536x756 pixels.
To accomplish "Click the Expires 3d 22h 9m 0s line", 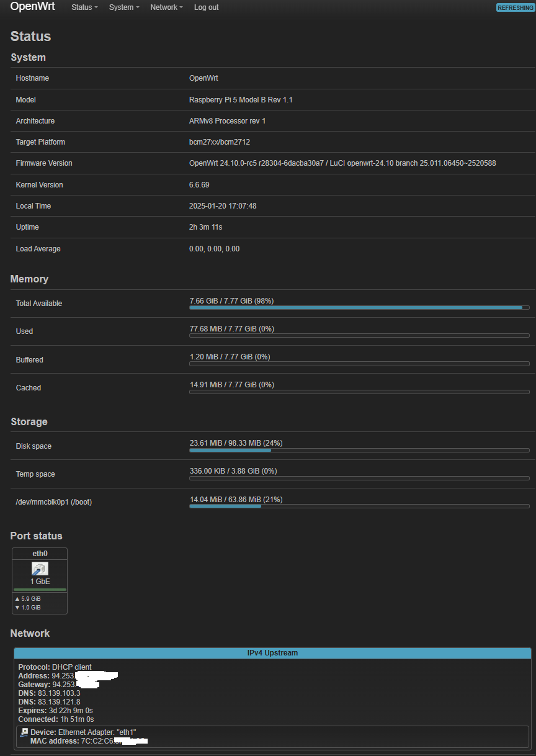I will [x=56, y=711].
